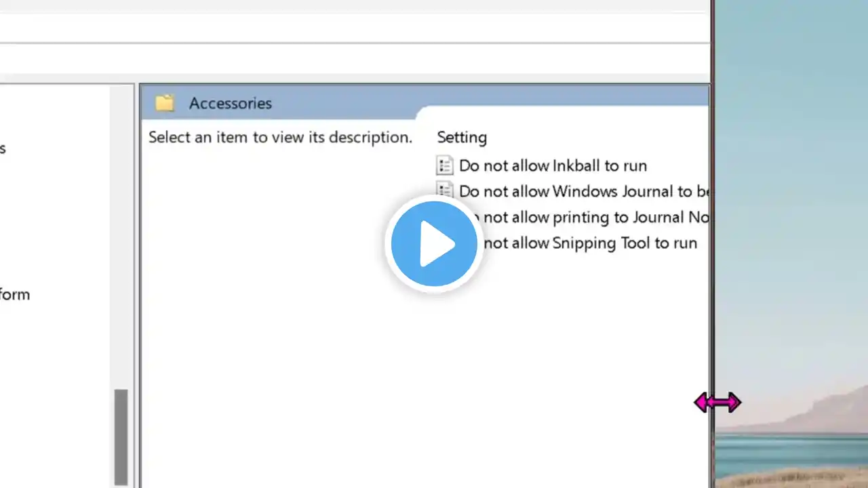Select the Windows Journal policy entry text
Screen dimensions: 868x488
pos(584,191)
